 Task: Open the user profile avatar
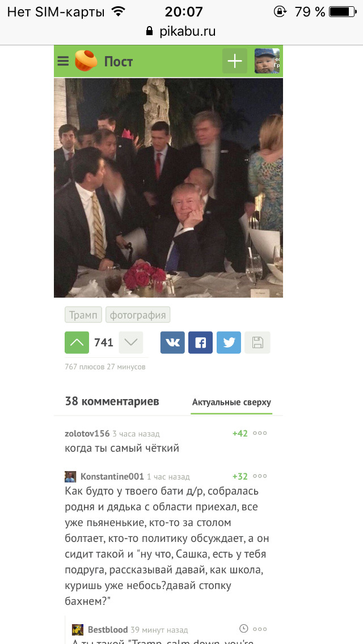point(267,61)
